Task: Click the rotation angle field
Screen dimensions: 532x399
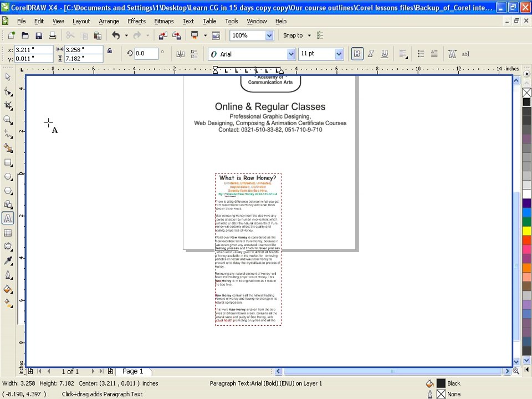Action: point(146,53)
